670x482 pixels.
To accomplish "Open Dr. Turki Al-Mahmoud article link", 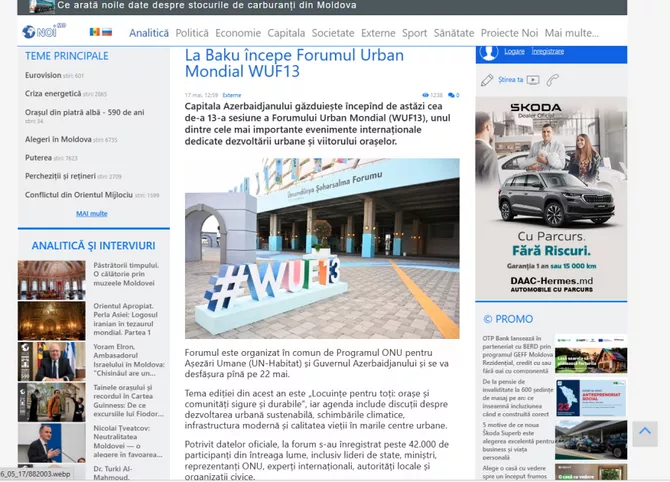I will [113, 473].
